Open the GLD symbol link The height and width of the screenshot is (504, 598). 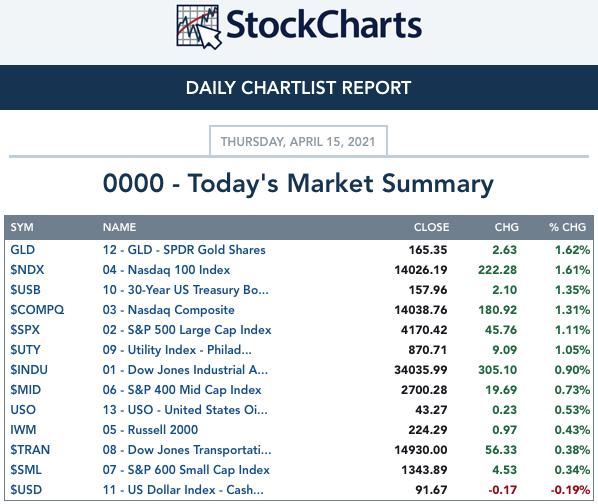(23, 250)
